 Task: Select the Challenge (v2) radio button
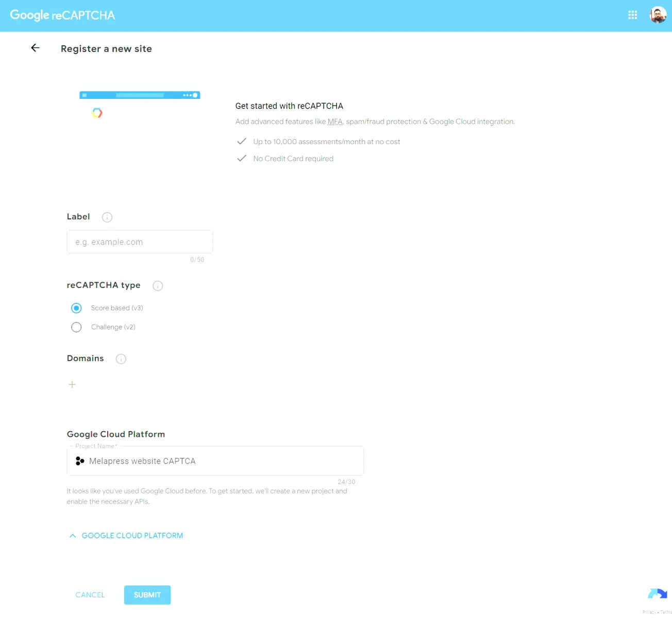point(76,327)
